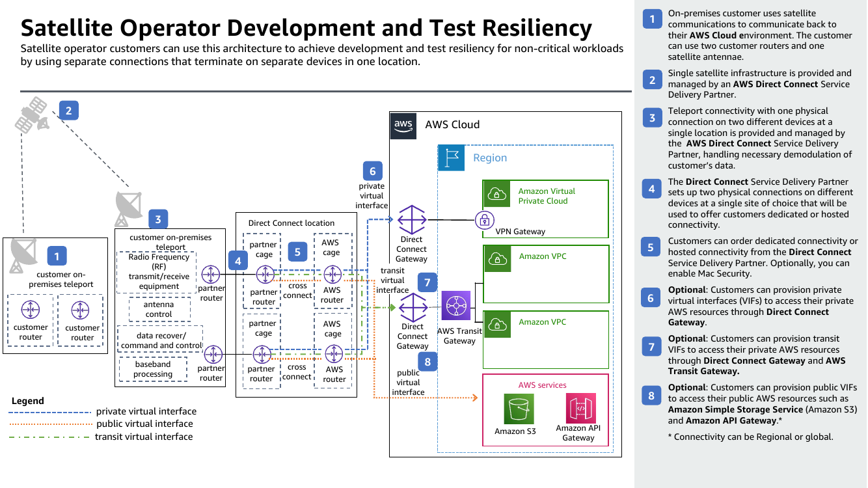Click "transit virtual interface" text in the legend

[x=144, y=437]
